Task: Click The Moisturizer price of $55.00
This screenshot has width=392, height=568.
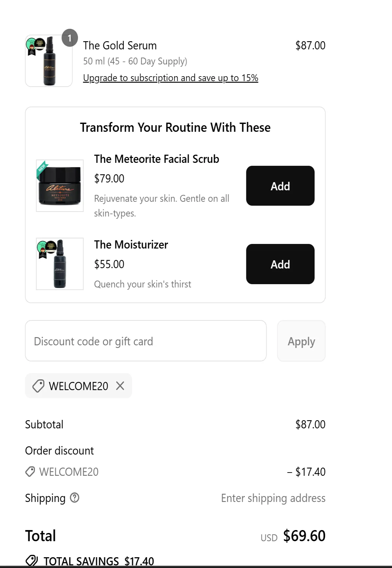Action: (x=109, y=264)
